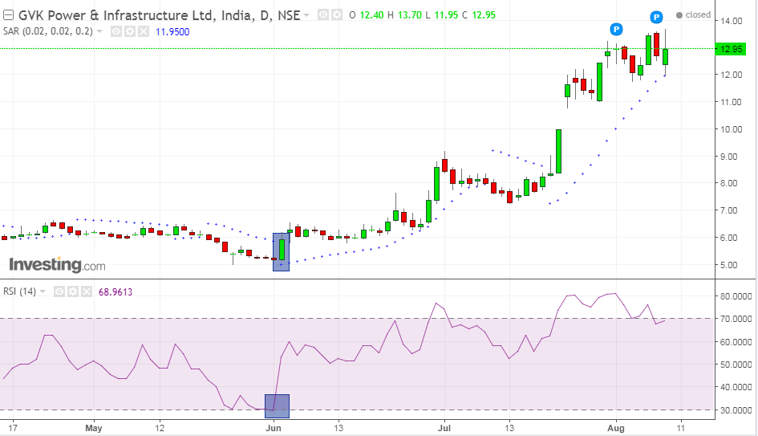The height and width of the screenshot is (436, 758).
Task: Click the 10.00 price axis label
Action: click(731, 129)
